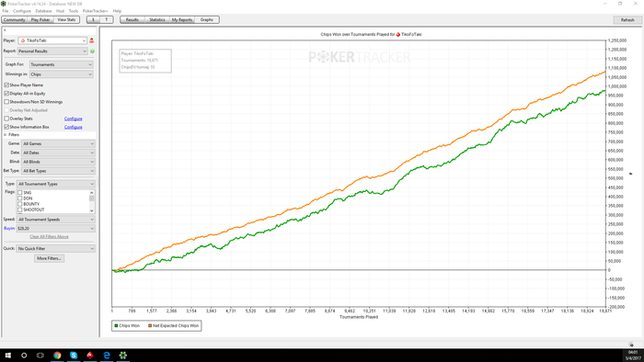Image resolution: width=644 pixels, height=362 pixels.
Task: Switch to the Community tab
Action: pos(15,19)
